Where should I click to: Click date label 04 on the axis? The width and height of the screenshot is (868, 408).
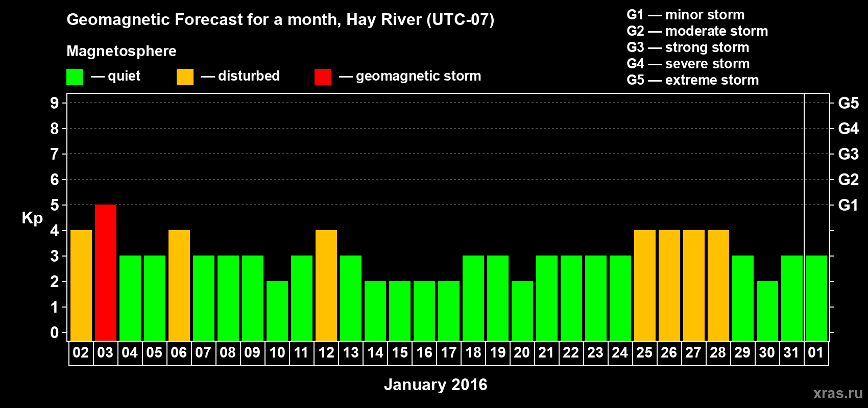coord(130,352)
